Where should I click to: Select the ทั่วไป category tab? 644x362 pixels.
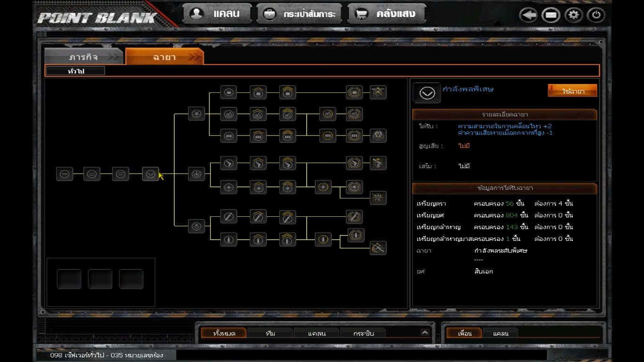(75, 71)
